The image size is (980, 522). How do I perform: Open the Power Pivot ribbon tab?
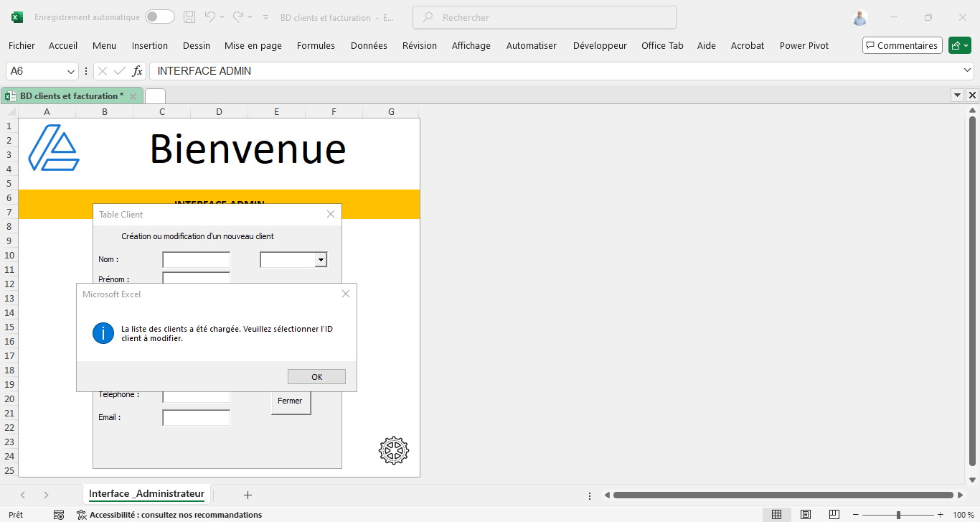[x=804, y=45]
